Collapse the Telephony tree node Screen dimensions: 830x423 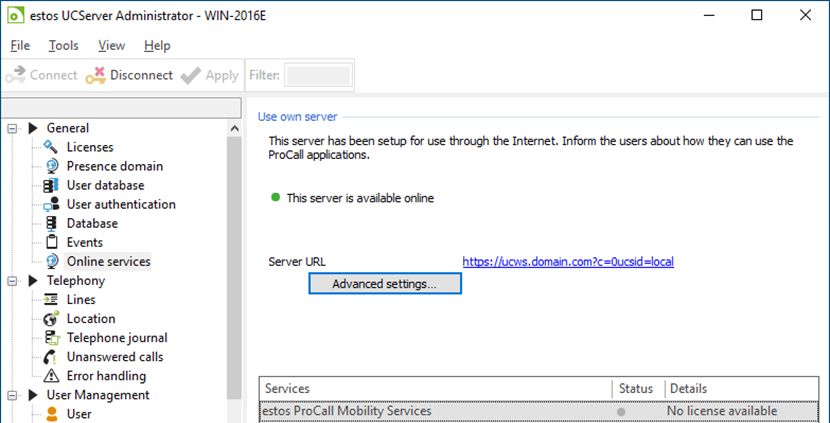(13, 281)
